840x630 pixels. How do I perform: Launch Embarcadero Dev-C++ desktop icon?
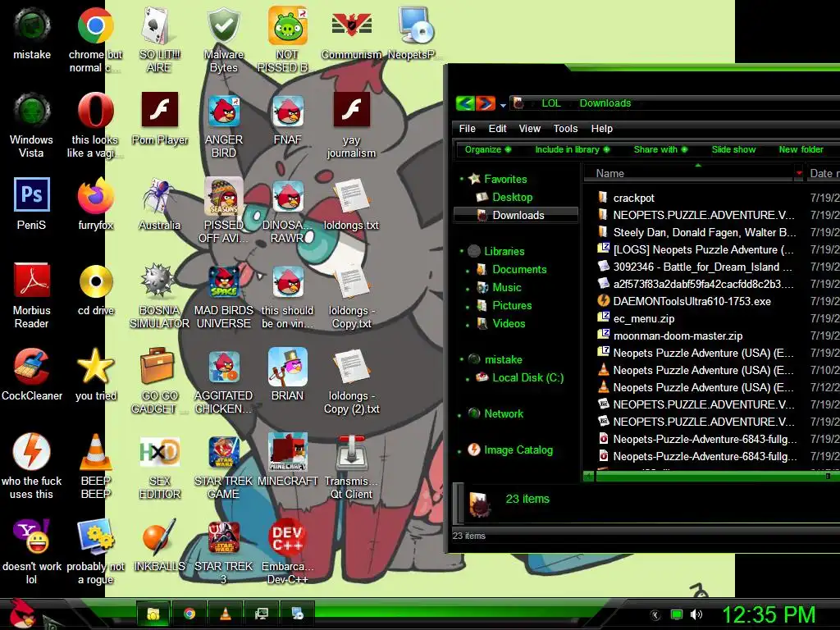tap(287, 551)
